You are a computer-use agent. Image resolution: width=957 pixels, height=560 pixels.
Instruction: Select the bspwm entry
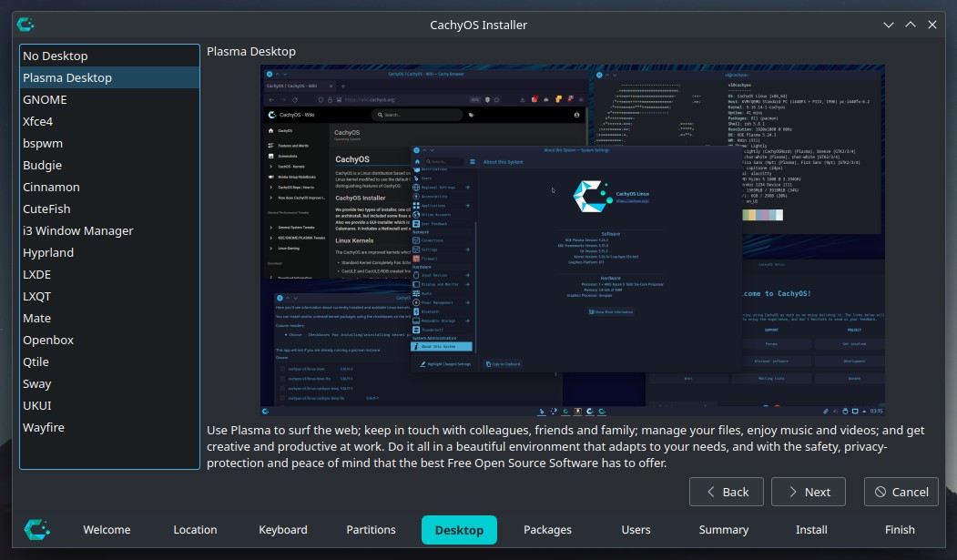coord(109,143)
